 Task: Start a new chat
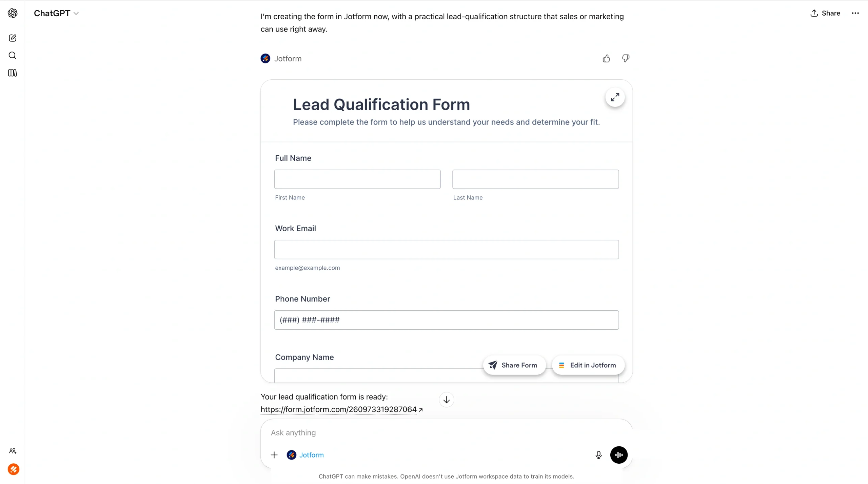(x=13, y=38)
